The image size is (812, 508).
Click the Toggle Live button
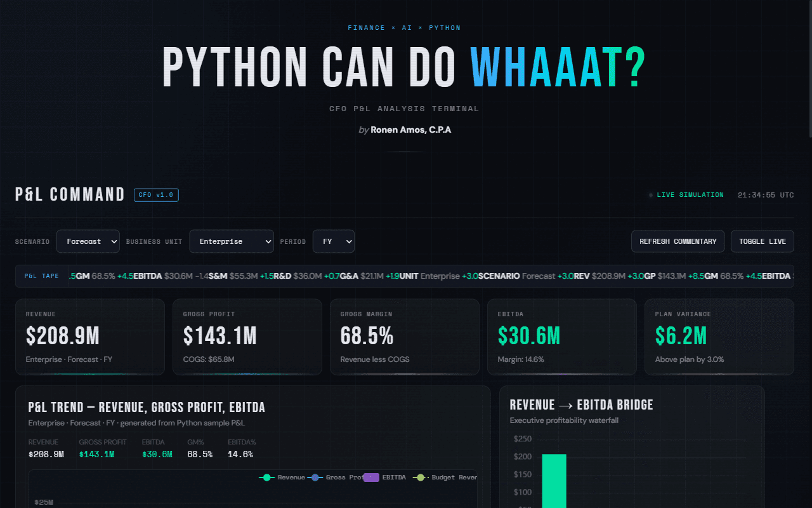[762, 241]
